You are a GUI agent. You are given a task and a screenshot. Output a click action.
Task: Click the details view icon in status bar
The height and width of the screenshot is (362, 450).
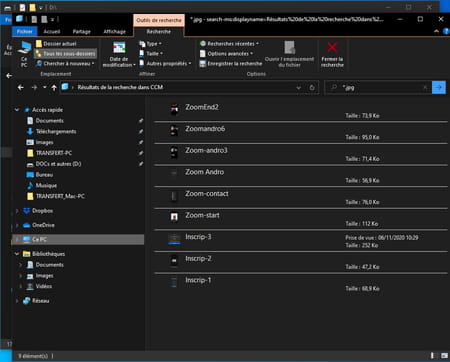(x=432, y=356)
